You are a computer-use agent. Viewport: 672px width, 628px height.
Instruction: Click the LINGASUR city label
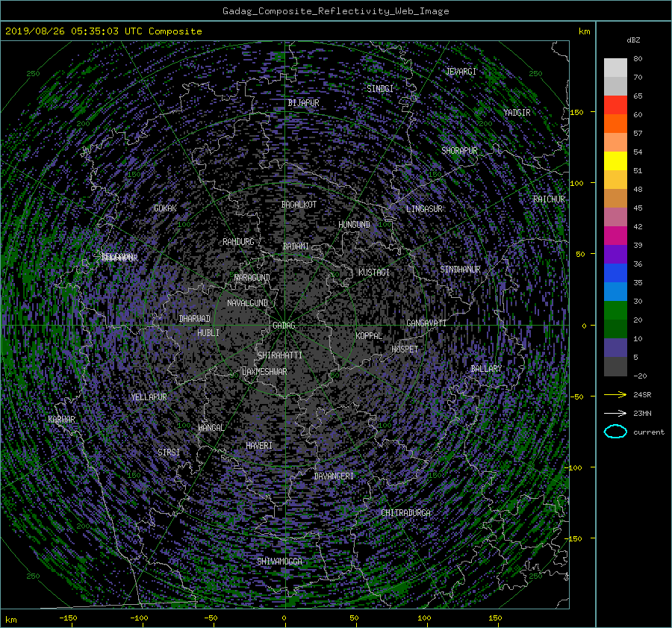(424, 209)
